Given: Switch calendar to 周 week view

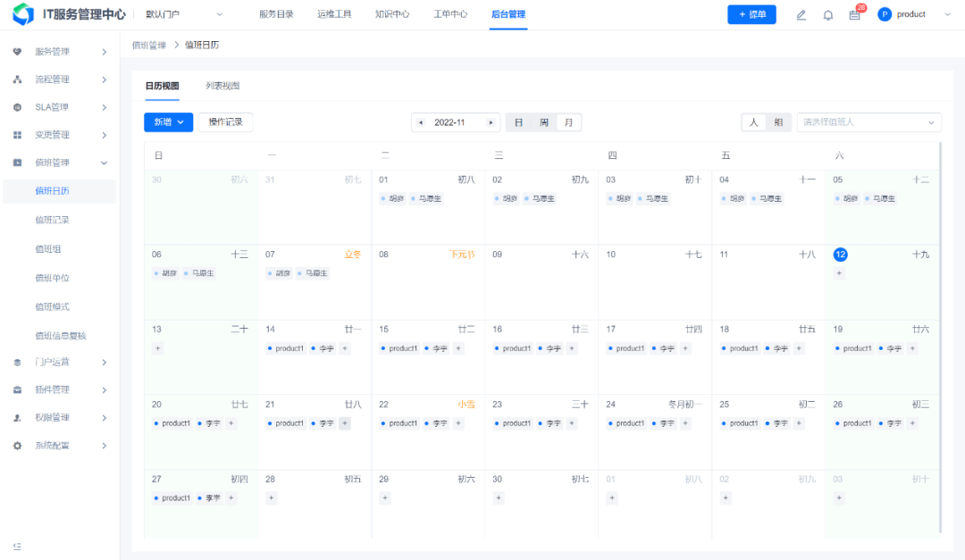Looking at the screenshot, I should [x=544, y=122].
